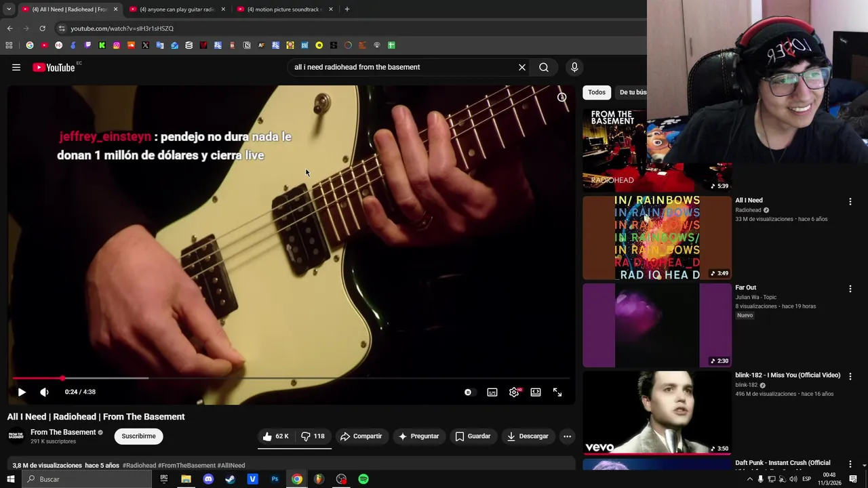Open more actions ellipsis below video
Image resolution: width=868 pixels, height=488 pixels.
pos(568,436)
